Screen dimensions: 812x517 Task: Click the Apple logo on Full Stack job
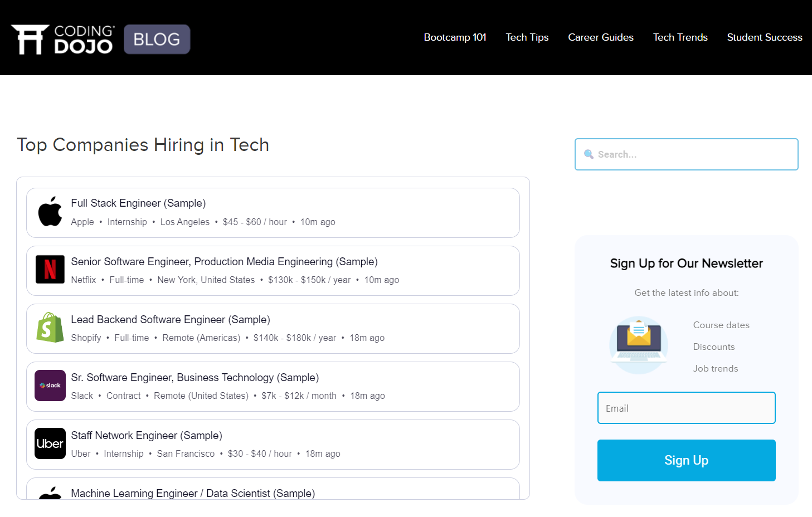click(x=50, y=212)
